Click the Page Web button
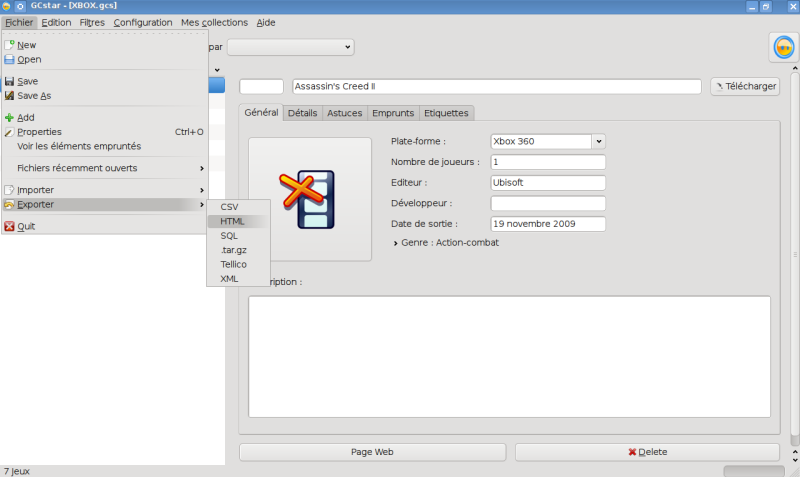 coord(372,452)
